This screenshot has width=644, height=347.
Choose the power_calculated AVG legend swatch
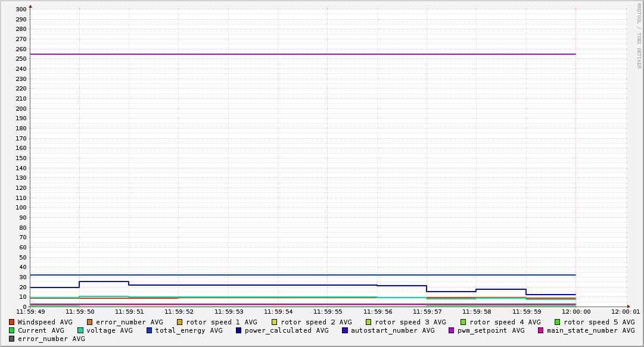[x=239, y=330]
